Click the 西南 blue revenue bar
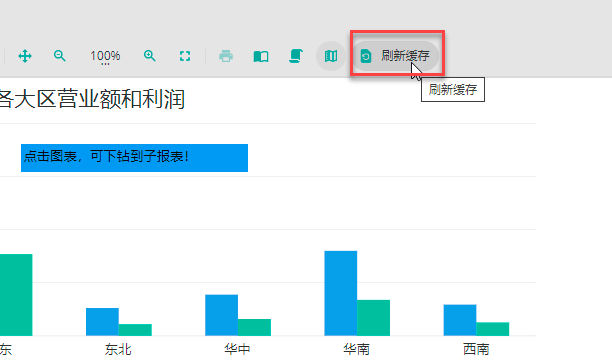Viewport: 612px width, 363px height. click(x=460, y=320)
